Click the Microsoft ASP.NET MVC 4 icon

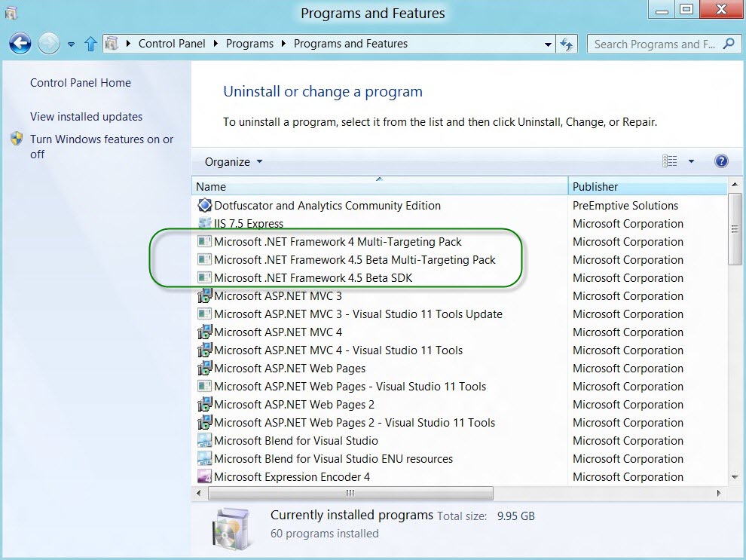tap(204, 332)
